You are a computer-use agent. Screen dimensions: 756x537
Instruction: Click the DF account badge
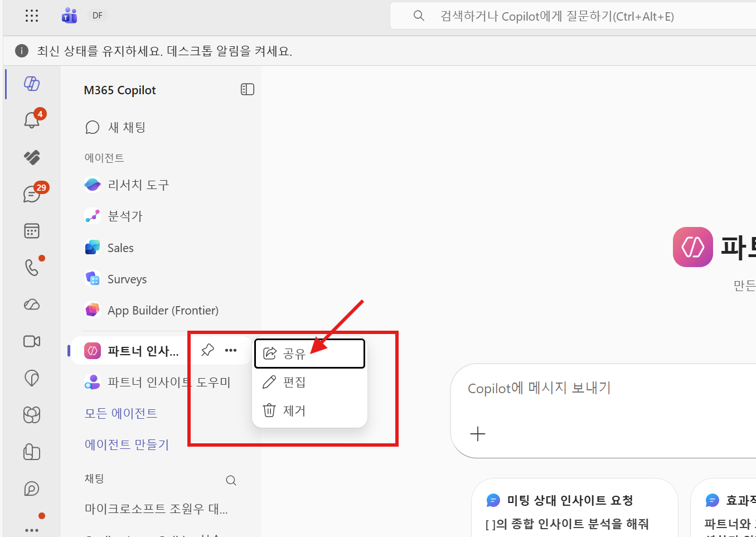[98, 16]
